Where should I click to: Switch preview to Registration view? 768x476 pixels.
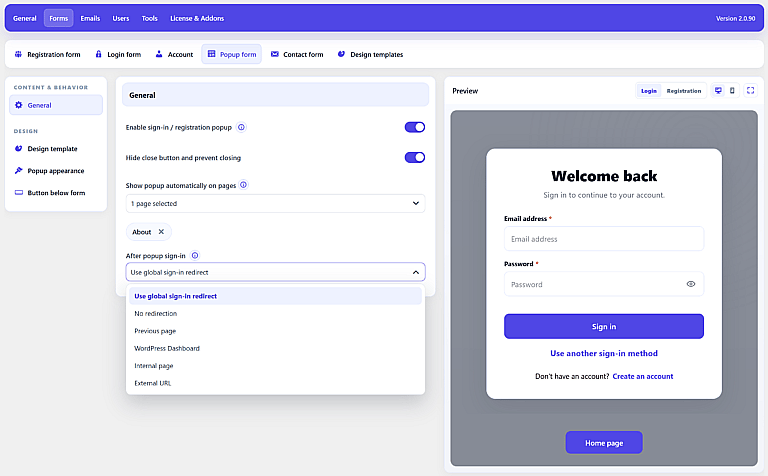coord(684,91)
